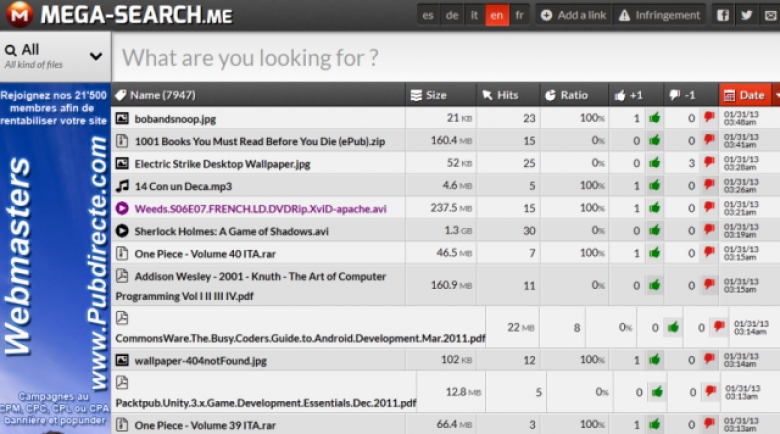The height and width of the screenshot is (434, 780).
Task: Thumbs up 14 Con un Deca.mp3
Action: tap(654, 185)
